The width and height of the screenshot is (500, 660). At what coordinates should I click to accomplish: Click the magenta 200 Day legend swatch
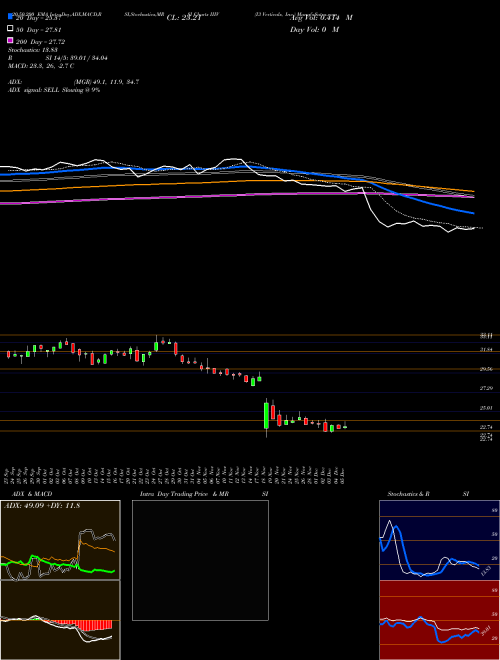[10, 40]
